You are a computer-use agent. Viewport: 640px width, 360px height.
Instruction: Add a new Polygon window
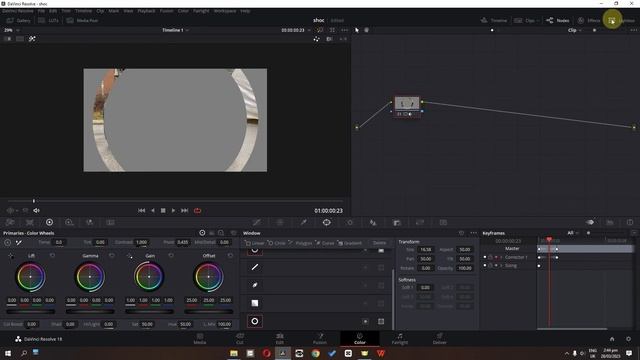(x=300, y=243)
